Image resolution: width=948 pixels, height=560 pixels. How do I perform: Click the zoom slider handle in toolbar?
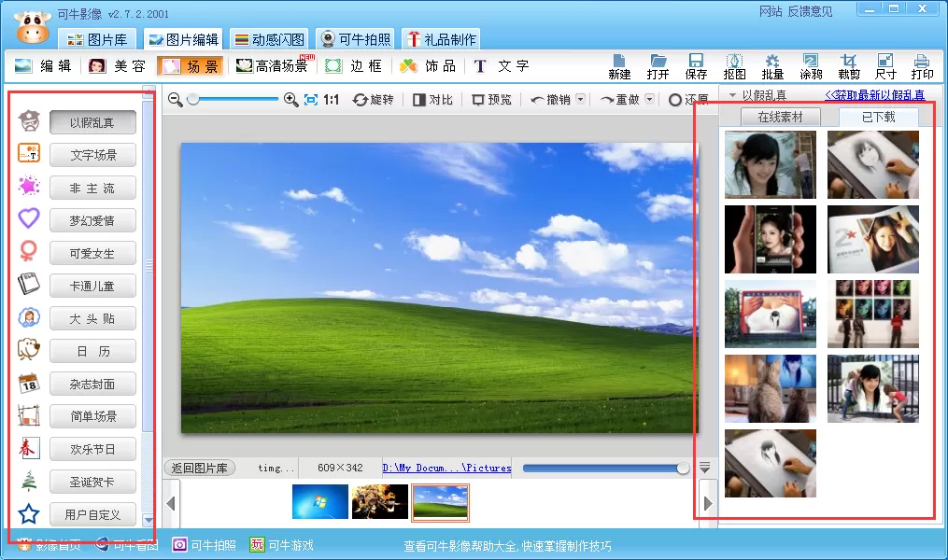coord(192,99)
